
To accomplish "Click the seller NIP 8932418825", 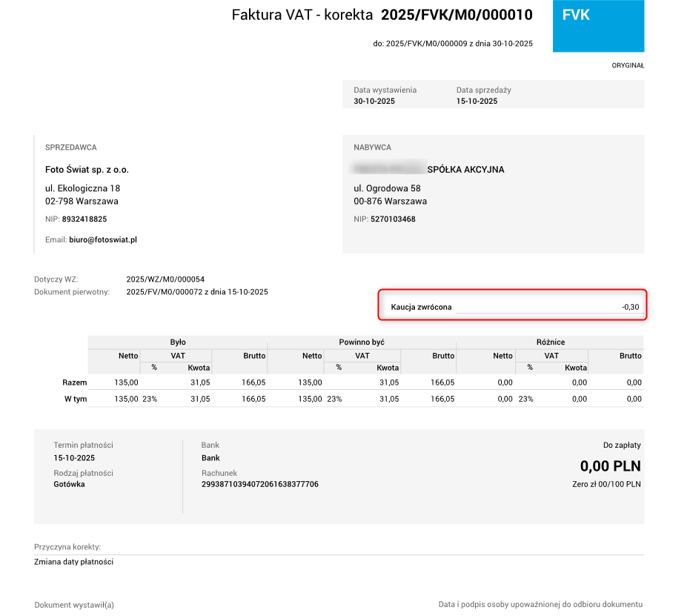I will pyautogui.click(x=84, y=219).
